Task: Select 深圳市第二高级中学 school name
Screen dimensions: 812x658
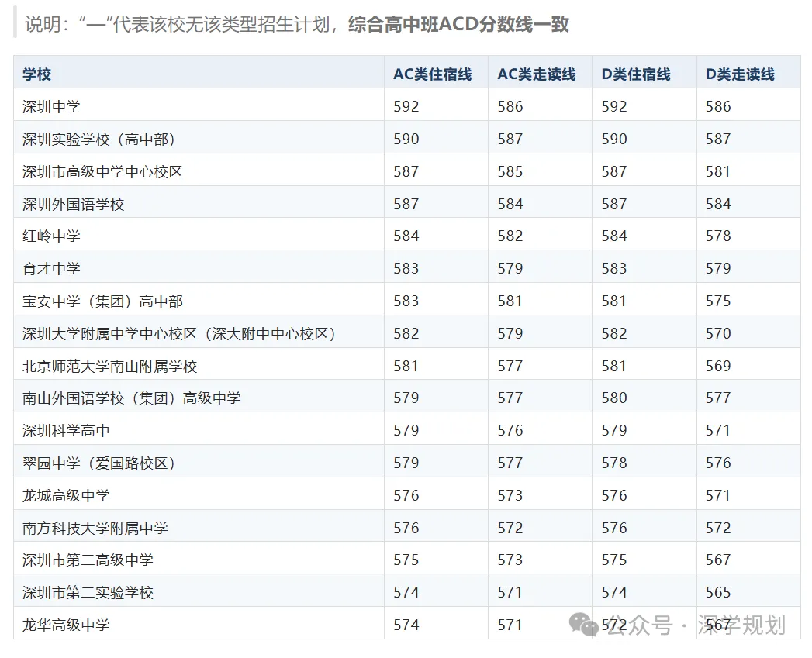Action: pos(88,560)
